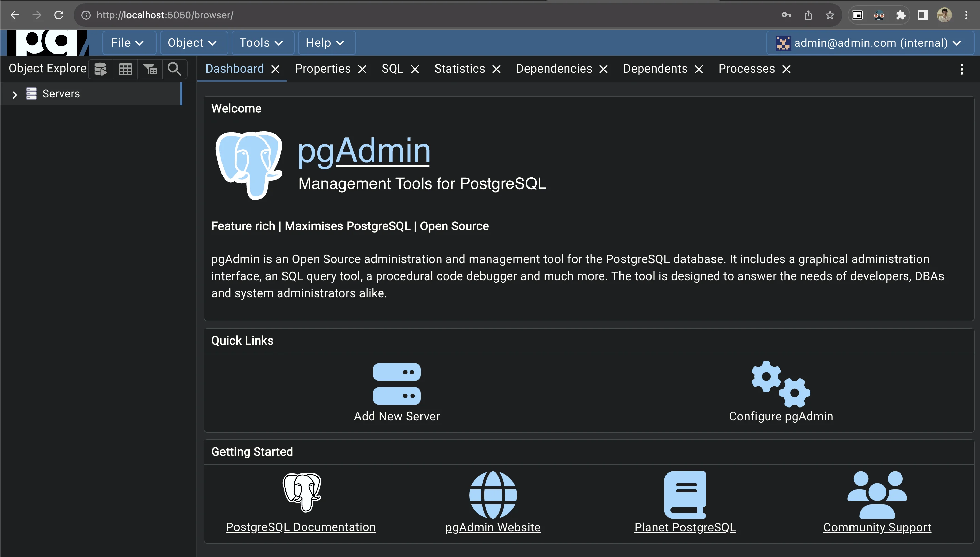Open the Community Support link
The width and height of the screenshot is (980, 557).
pyautogui.click(x=877, y=527)
